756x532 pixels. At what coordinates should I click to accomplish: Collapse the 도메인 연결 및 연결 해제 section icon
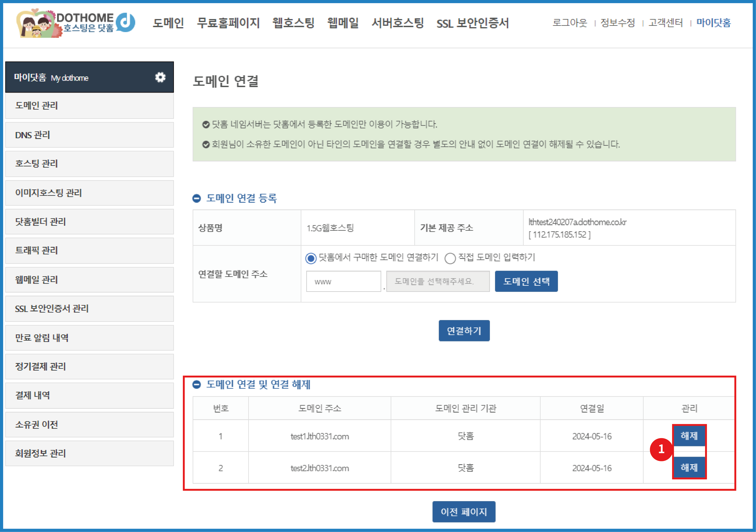click(x=197, y=384)
